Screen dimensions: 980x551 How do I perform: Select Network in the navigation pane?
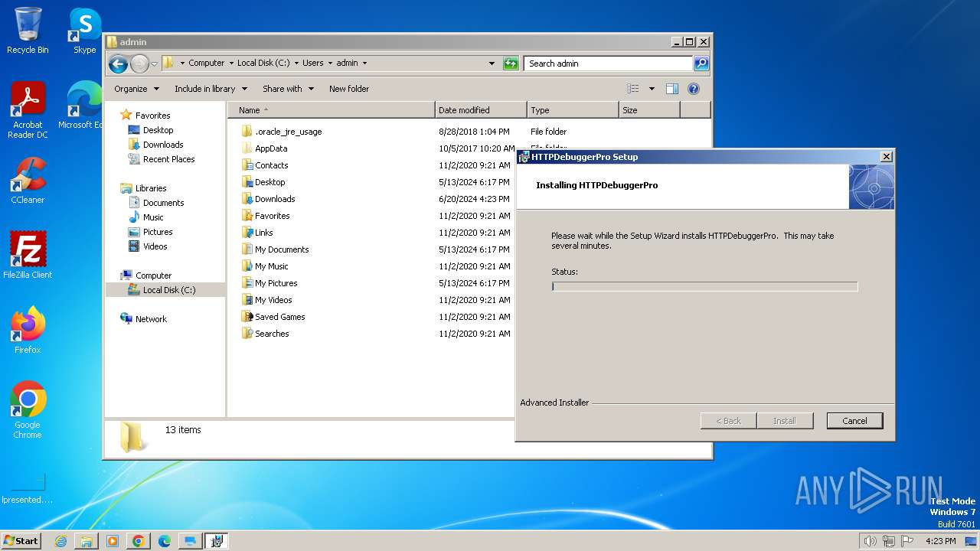(x=151, y=319)
